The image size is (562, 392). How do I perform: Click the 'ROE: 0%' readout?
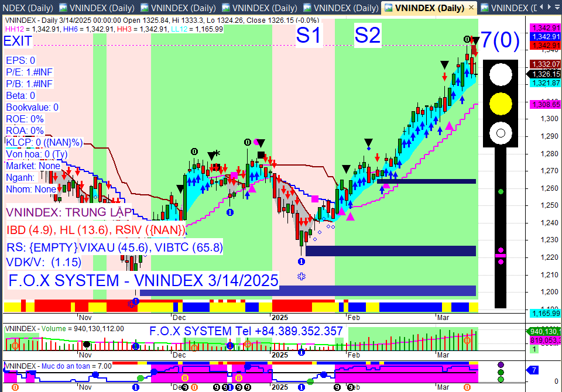25,119
